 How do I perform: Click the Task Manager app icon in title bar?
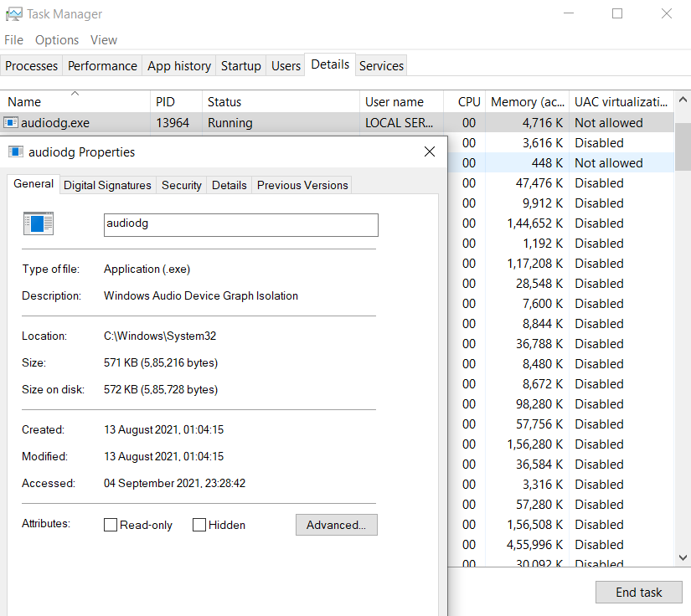(13, 13)
